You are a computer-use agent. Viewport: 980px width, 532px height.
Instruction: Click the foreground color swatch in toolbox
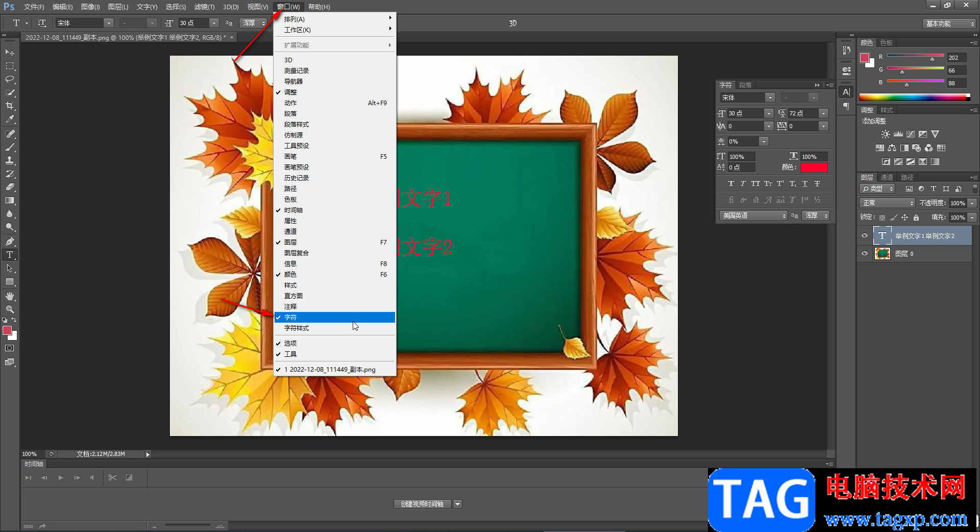tap(7, 330)
